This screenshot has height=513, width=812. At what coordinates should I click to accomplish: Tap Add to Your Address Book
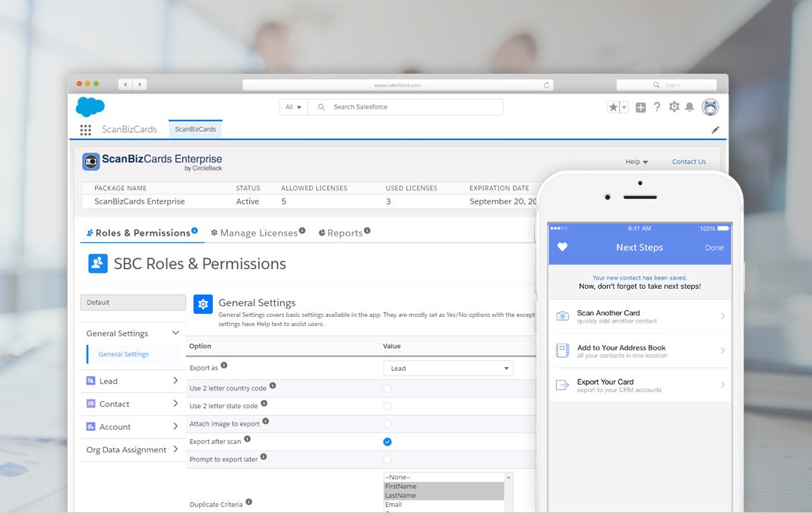(x=640, y=351)
